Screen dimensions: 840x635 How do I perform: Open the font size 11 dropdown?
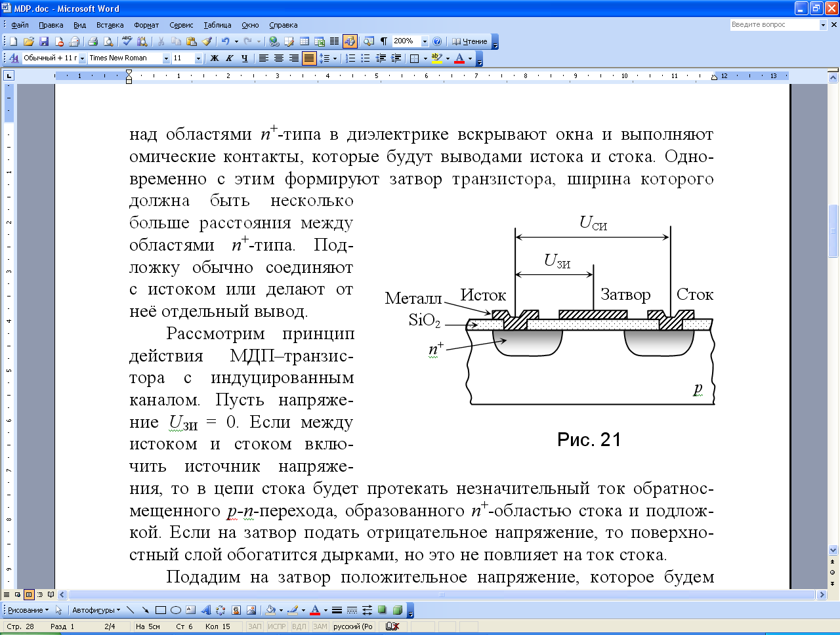198,58
